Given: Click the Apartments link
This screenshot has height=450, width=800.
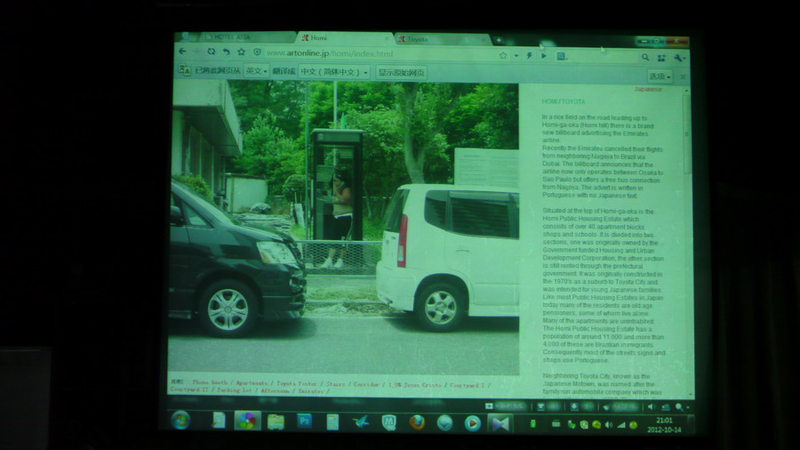Looking at the screenshot, I should coord(252,383).
